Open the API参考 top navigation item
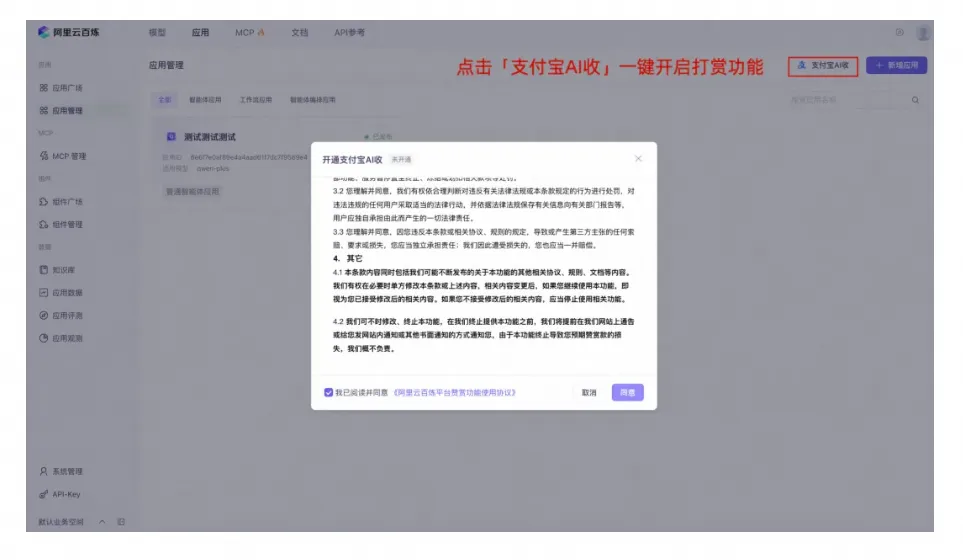Screen dimensions: 963x560 point(349,33)
